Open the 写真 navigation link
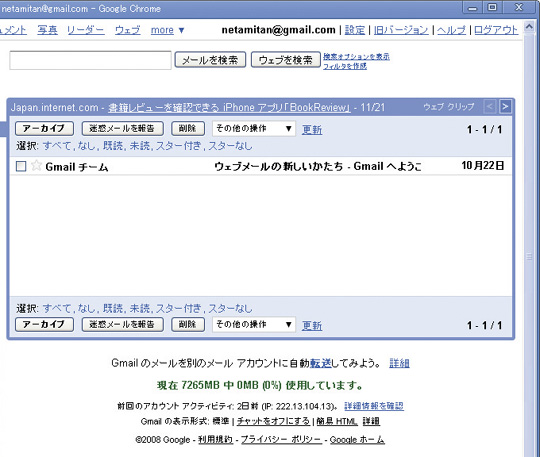Viewport: 540px width, 457px height. [48, 30]
